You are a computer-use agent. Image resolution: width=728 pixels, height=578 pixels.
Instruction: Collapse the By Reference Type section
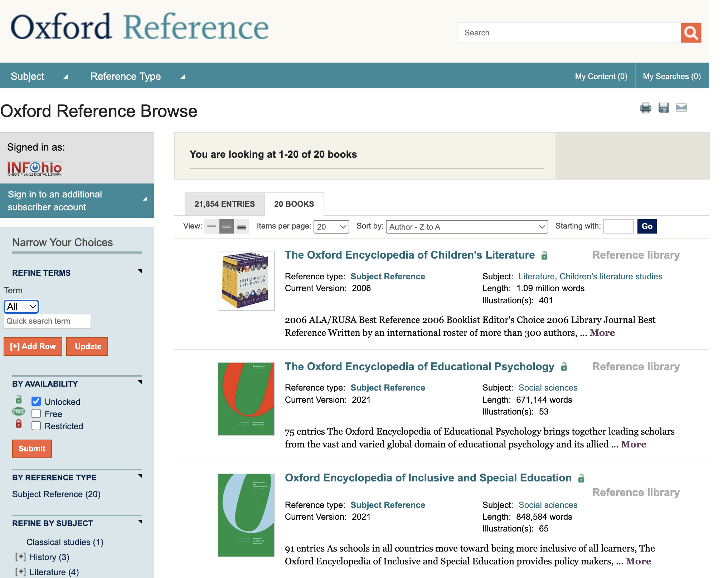[x=140, y=476]
